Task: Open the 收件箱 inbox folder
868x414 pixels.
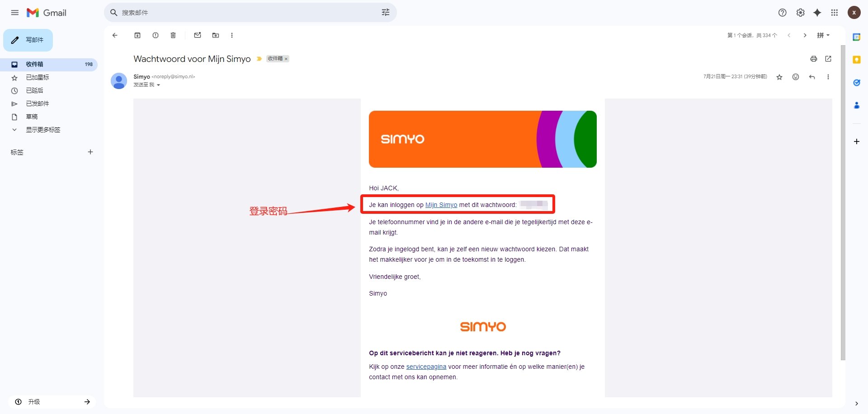Action: (35, 64)
